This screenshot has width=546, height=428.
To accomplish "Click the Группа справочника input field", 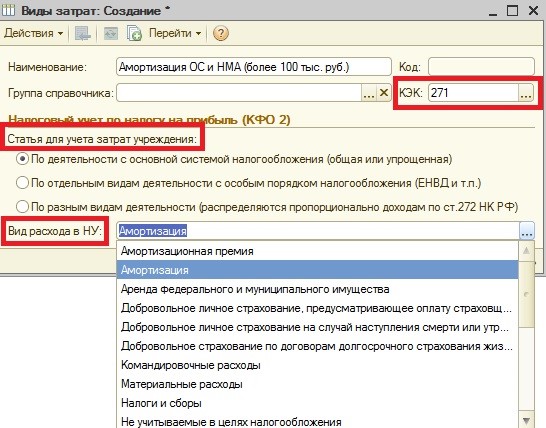I will (x=239, y=93).
